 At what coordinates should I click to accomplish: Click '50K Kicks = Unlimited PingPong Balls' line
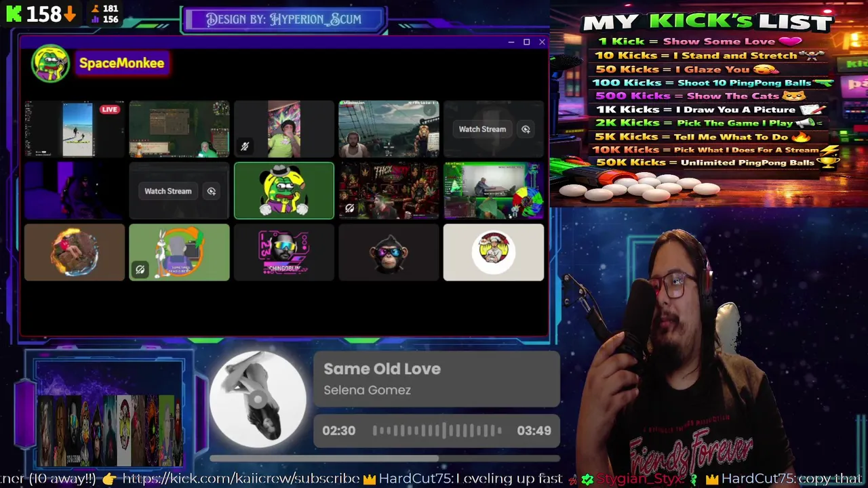(717, 163)
